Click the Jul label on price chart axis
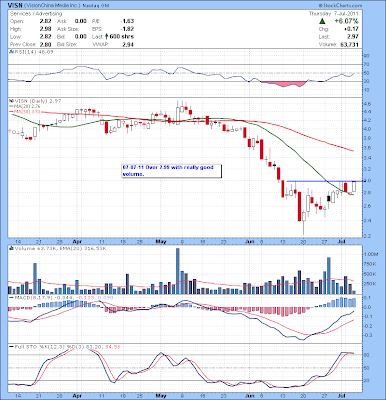 click(341, 241)
